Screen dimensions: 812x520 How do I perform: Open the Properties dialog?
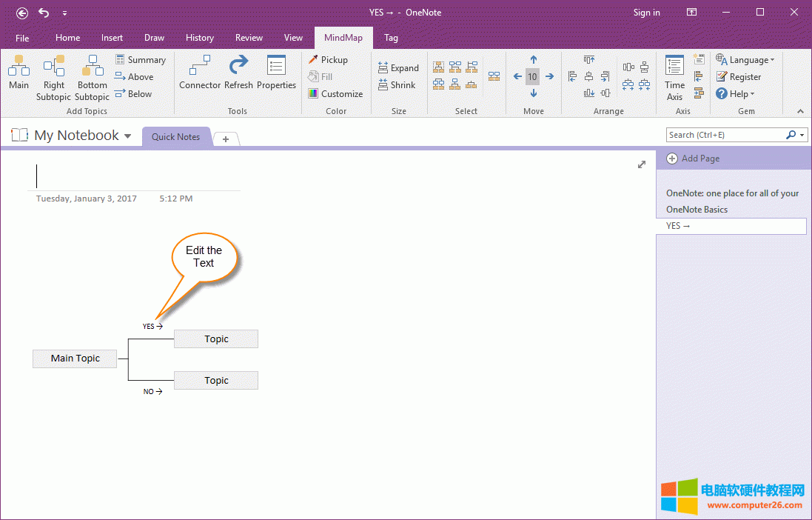click(276, 75)
